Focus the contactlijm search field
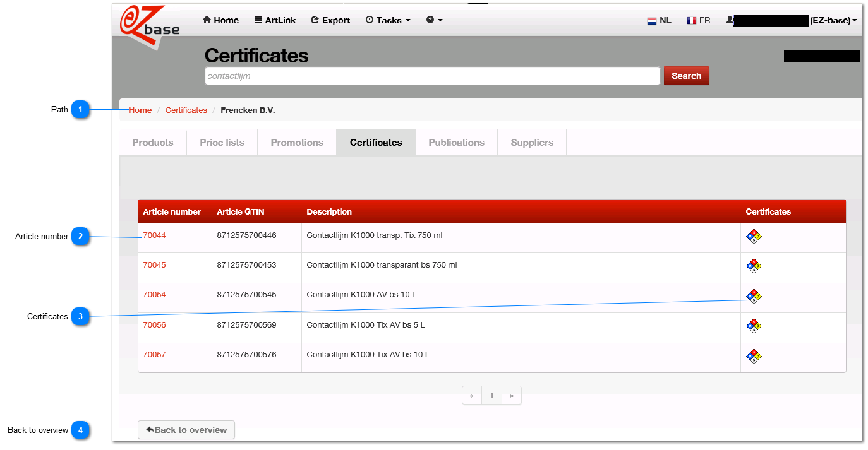The width and height of the screenshot is (868, 450). point(433,76)
